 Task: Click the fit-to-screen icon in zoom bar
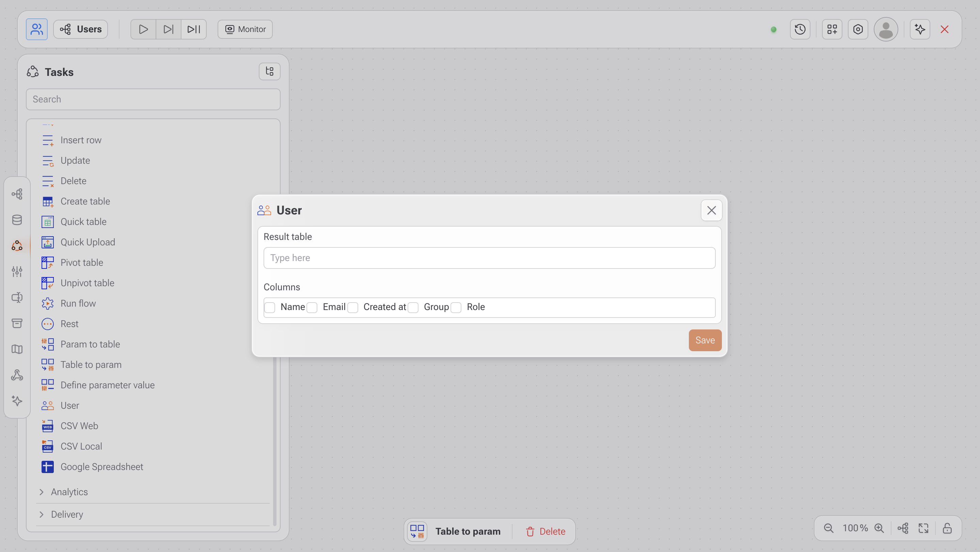[x=924, y=528]
